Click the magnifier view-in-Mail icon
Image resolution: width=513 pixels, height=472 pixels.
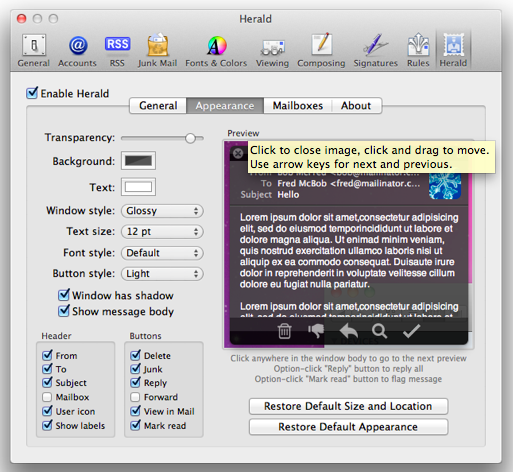pos(380,331)
